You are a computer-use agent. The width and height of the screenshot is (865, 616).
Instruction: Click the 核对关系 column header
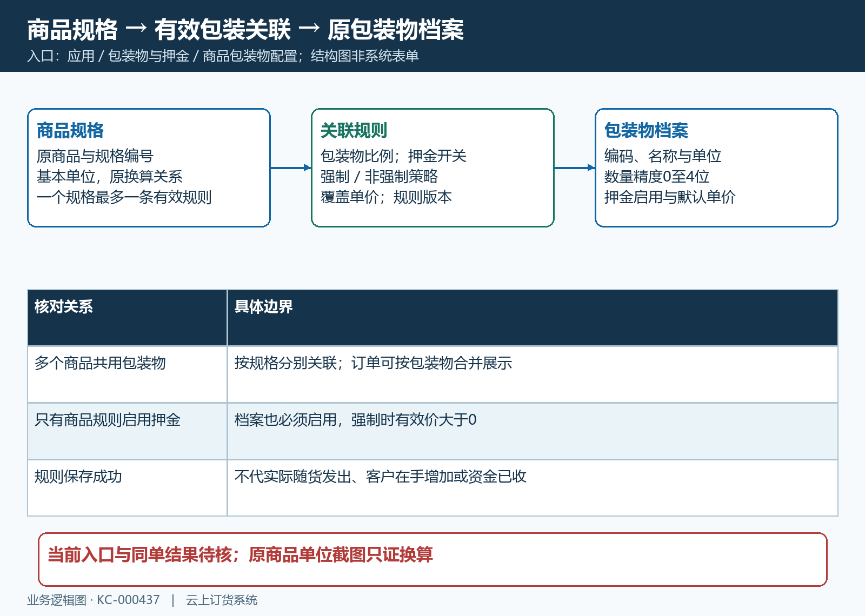pos(128,318)
